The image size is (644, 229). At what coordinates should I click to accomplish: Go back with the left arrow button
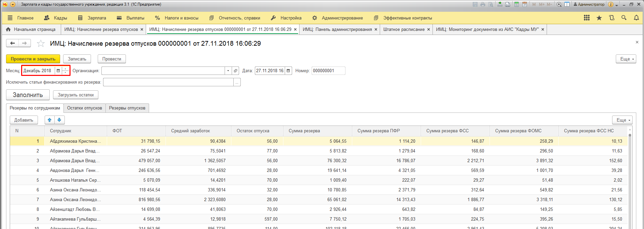[x=12, y=43]
